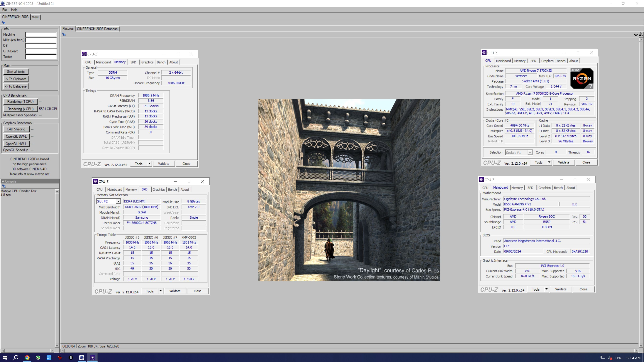
Task: Switch to the View tab in CINEBENCH
Action: [x=35, y=17]
